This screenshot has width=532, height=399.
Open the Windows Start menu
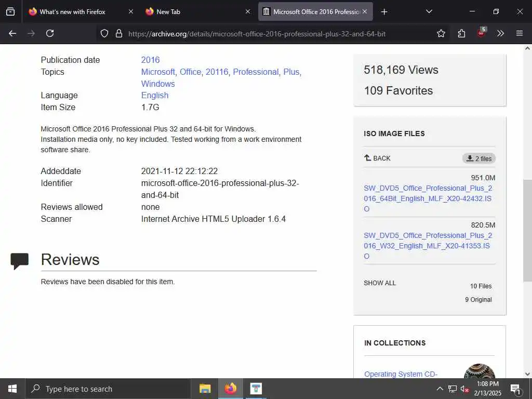(12, 389)
